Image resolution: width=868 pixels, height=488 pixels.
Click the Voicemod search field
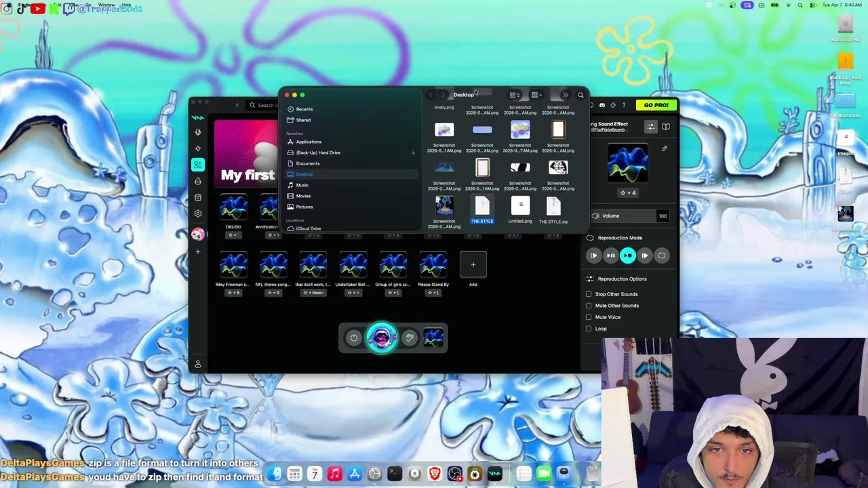263,105
